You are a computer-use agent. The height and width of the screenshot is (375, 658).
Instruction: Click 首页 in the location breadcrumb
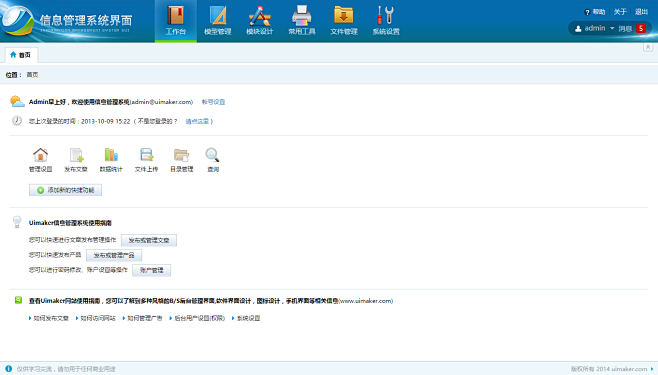tap(32, 75)
